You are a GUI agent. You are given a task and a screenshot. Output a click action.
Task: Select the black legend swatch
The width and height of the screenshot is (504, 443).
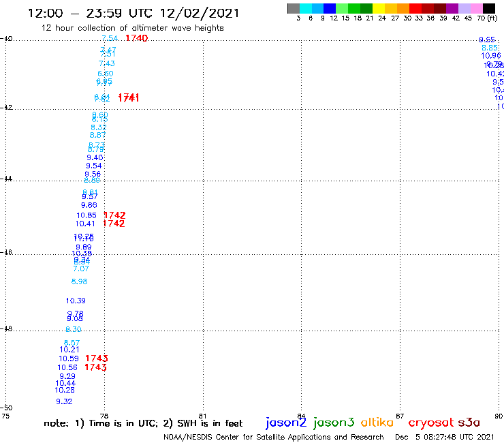488,8
